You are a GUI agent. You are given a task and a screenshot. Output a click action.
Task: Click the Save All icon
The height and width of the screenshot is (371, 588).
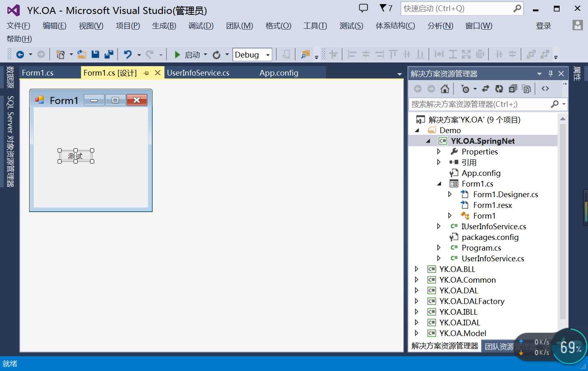[x=109, y=54]
